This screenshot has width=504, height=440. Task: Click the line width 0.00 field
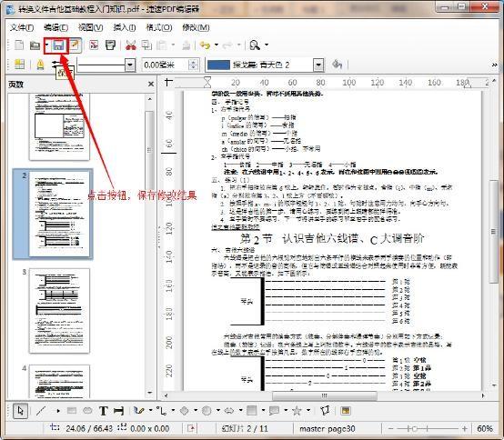pos(166,65)
